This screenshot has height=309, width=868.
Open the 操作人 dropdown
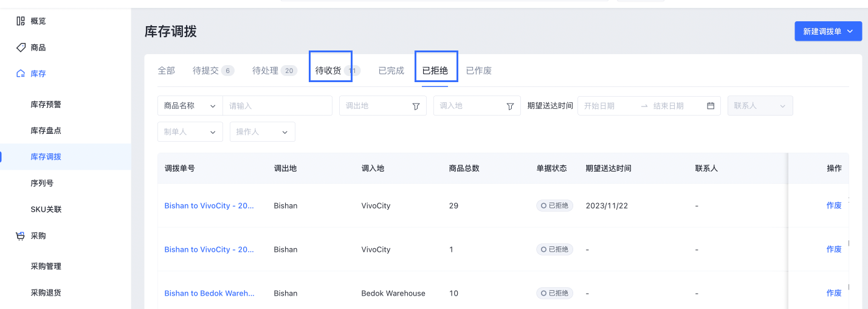click(263, 132)
